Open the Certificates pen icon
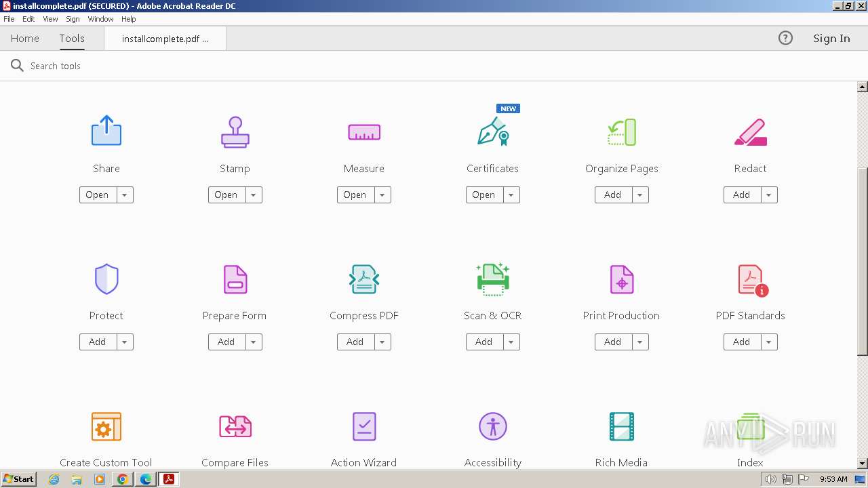The height and width of the screenshot is (488, 868). (x=493, y=131)
